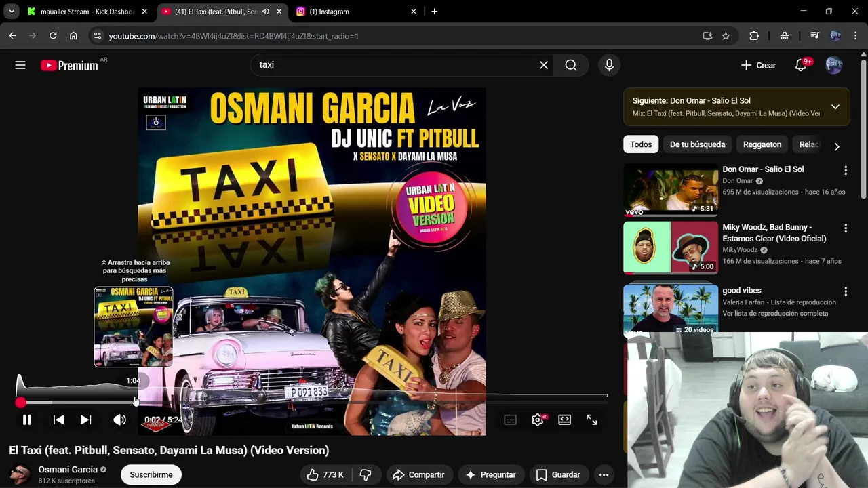
Task: Click the magnifier search button
Action: [x=571, y=65]
